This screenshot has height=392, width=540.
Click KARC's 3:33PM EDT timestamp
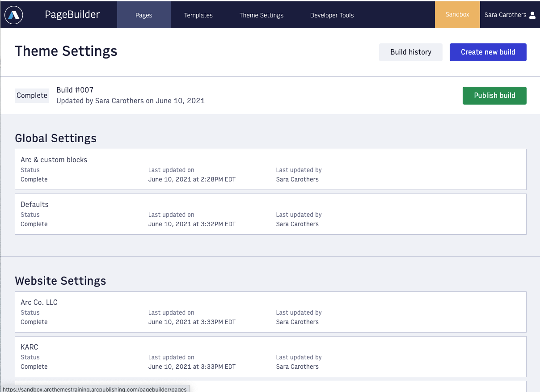[192, 367]
